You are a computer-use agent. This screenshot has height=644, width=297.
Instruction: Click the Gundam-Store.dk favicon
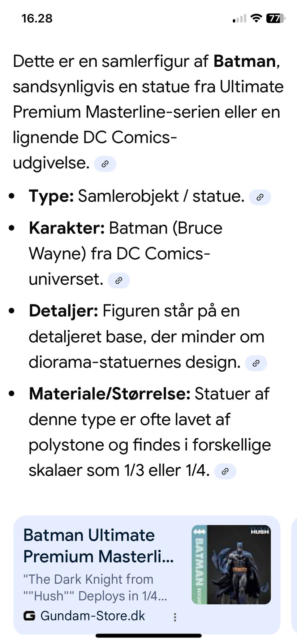click(30, 616)
